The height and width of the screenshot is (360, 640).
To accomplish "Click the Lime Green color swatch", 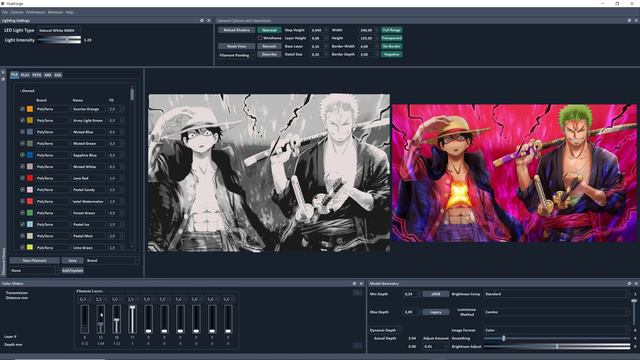I will tap(30, 247).
